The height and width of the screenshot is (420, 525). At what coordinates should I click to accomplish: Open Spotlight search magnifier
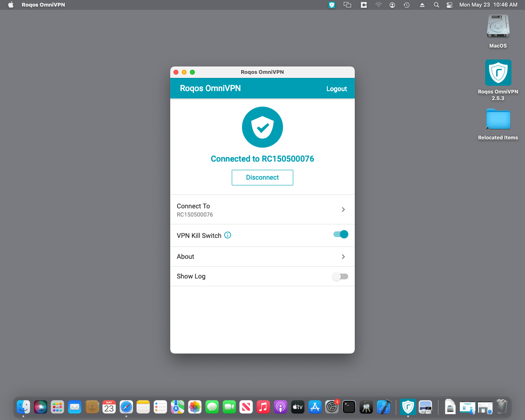[436, 5]
